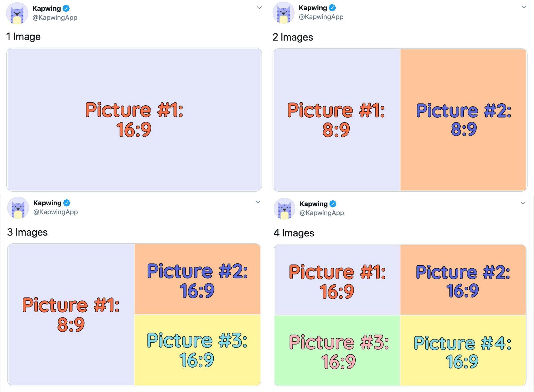
Task: Open the yellow Picture #3 image in the "3 Images" tweet
Action: pyautogui.click(x=197, y=350)
